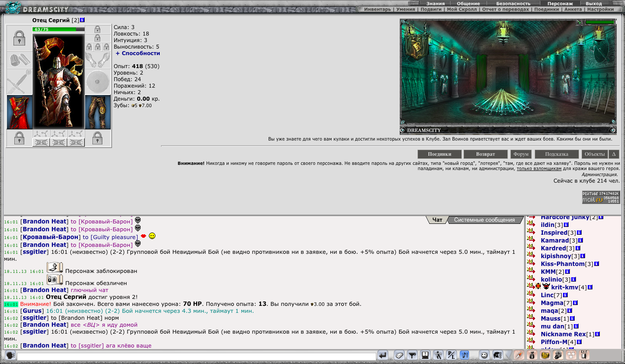Click the EXIT door icon in bottom toolbar
Screen dimensions: 625x364
(584, 355)
